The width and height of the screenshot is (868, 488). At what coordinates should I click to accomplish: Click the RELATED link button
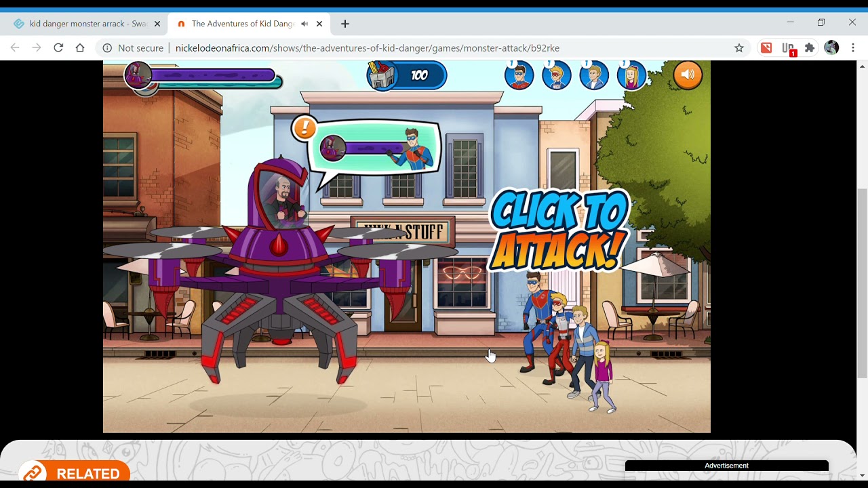pos(74,472)
